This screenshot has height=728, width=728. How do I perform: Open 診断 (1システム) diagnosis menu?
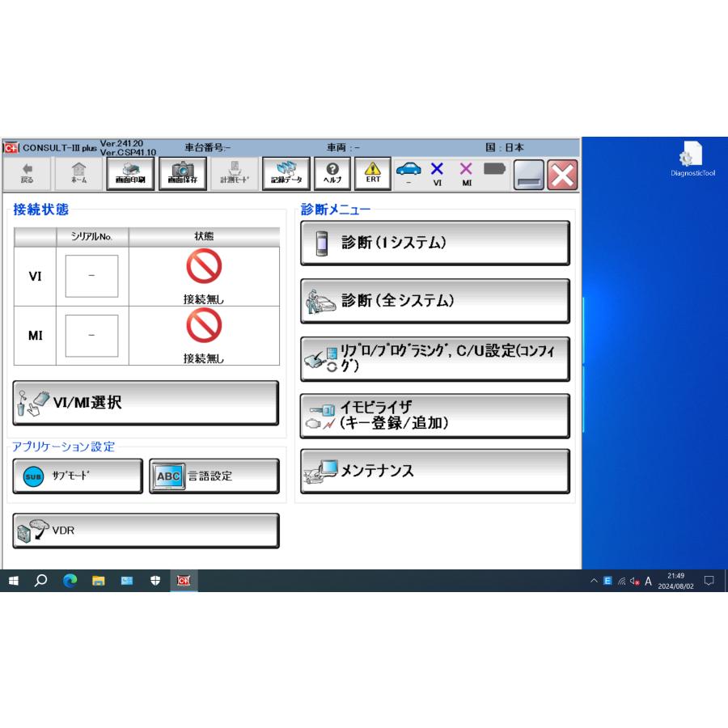(x=434, y=243)
